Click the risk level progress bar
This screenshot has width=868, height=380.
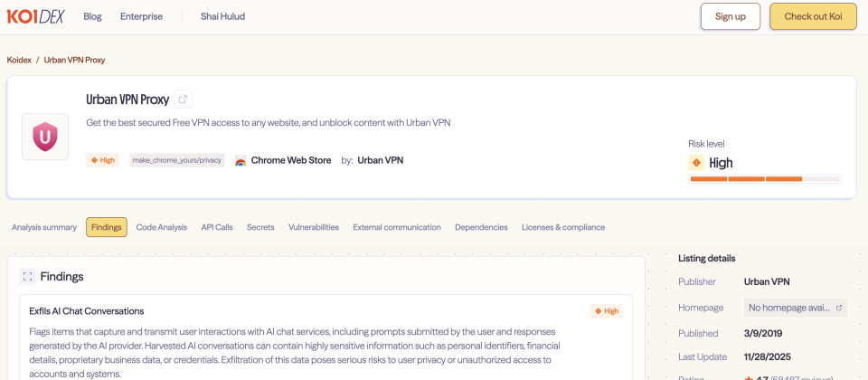(765, 179)
